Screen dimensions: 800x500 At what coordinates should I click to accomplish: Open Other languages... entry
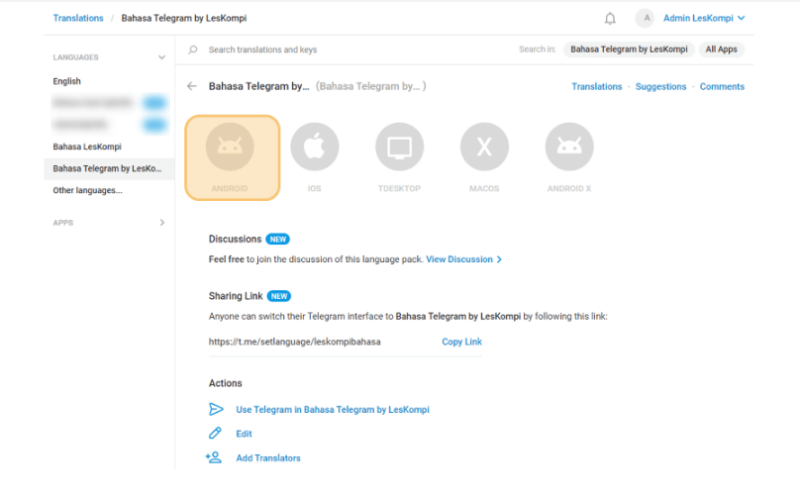88,190
